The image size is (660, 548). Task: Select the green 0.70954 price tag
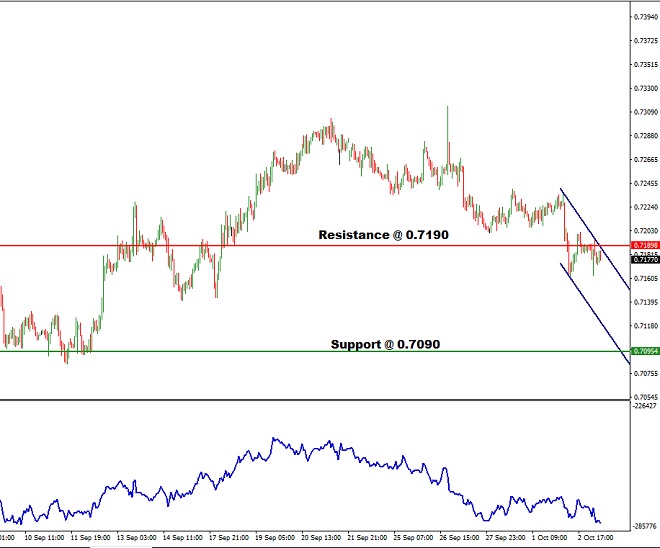click(645, 351)
